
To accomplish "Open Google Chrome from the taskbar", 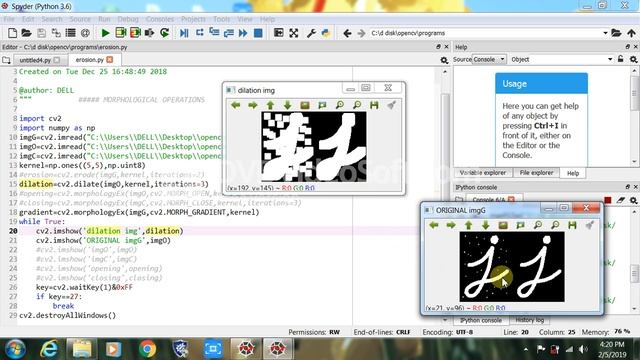I will tap(147, 349).
